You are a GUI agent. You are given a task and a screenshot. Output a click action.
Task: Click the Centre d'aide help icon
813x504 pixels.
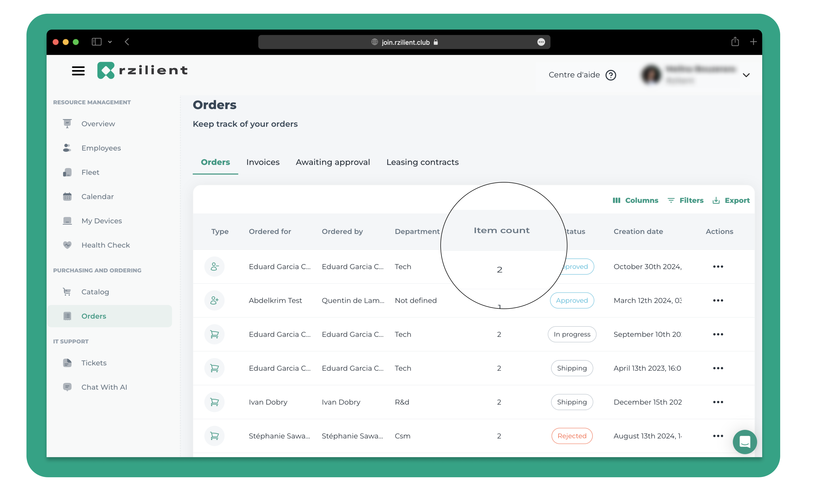[x=610, y=75]
